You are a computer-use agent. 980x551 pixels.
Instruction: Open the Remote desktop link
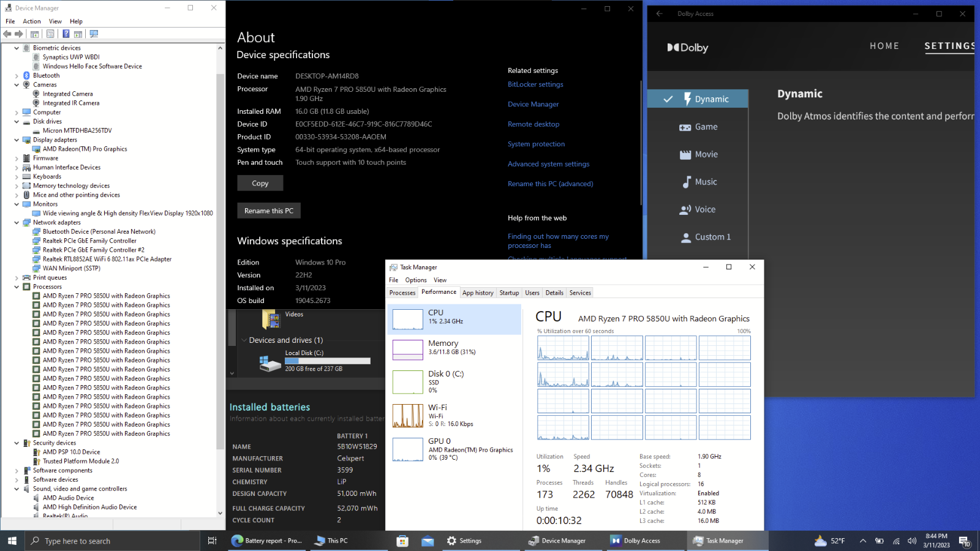pos(533,124)
